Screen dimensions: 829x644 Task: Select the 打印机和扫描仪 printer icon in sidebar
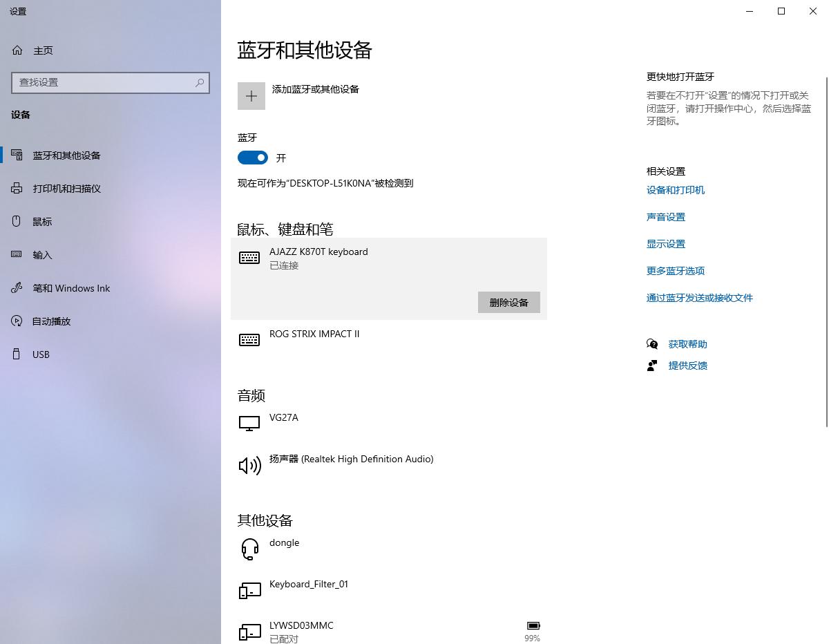pyautogui.click(x=17, y=188)
